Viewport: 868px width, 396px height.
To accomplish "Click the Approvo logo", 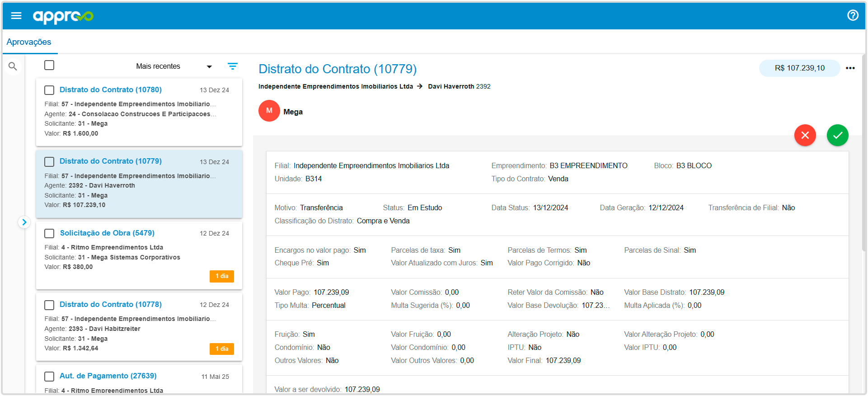I will [63, 16].
